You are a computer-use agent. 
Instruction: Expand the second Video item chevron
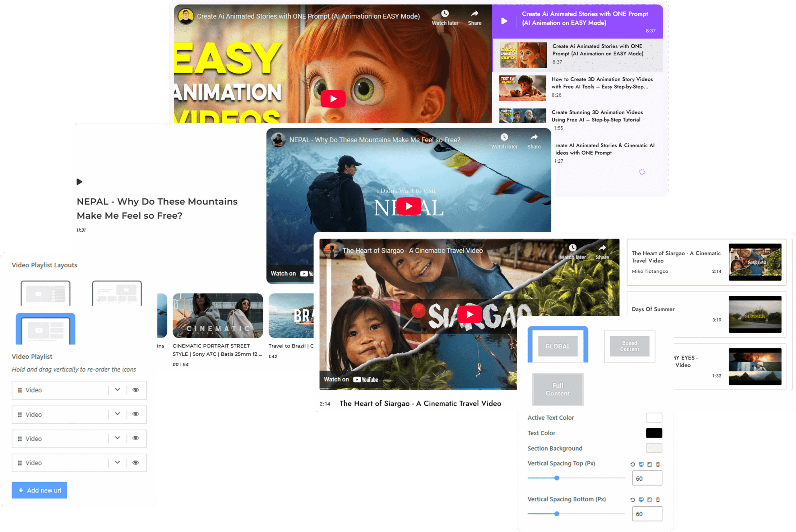click(x=117, y=414)
